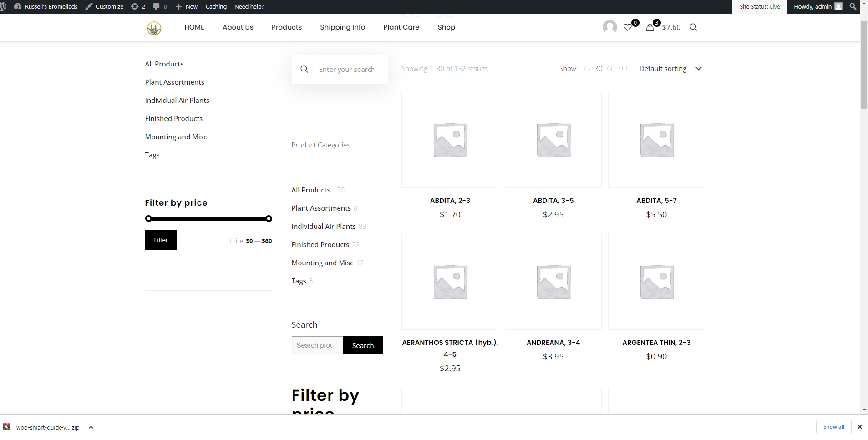The image size is (868, 440).
Task: Click the maximum price slider handle
Action: click(x=269, y=219)
